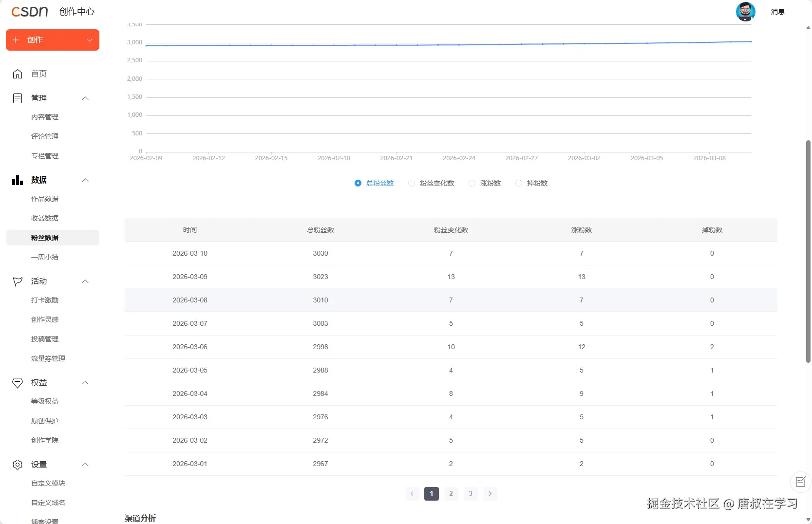Collapse the 管理 section chevron
Image resolution: width=812 pixels, height=524 pixels.
[x=85, y=98]
